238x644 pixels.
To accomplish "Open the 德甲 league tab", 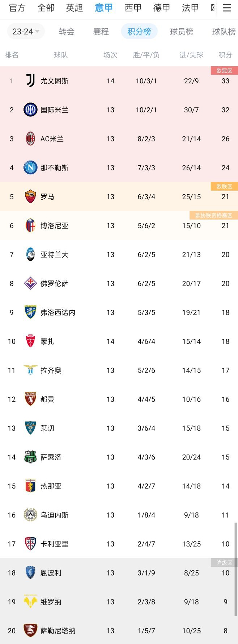I will coord(161,8).
